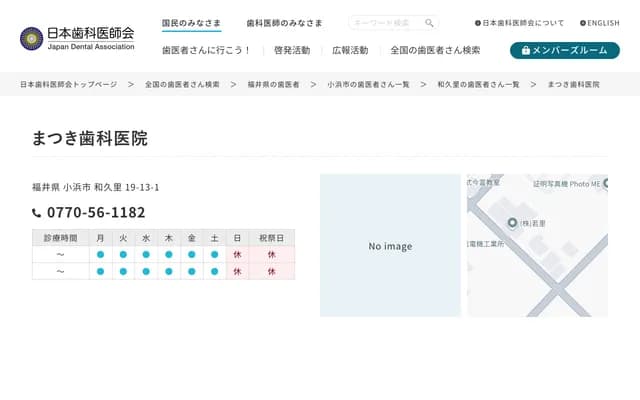Click 小浜市の歯医者さん一覧 breadcrumb

368,85
